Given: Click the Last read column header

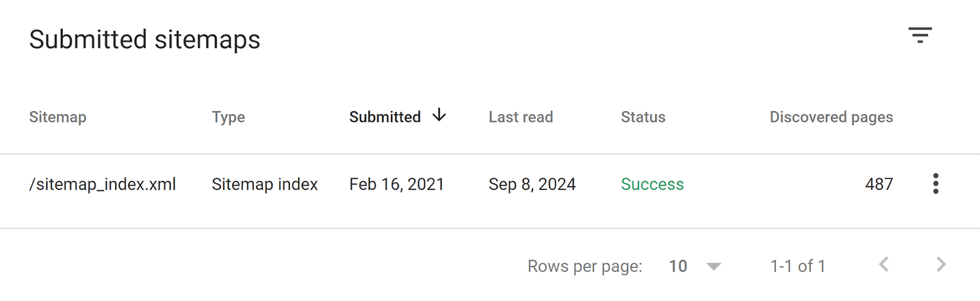Looking at the screenshot, I should [x=521, y=117].
